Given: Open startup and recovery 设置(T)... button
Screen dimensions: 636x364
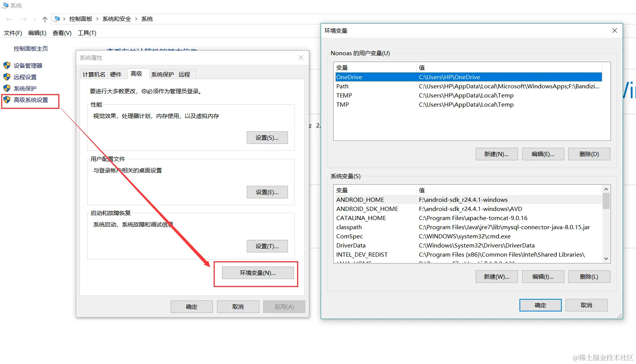Looking at the screenshot, I should 267,246.
